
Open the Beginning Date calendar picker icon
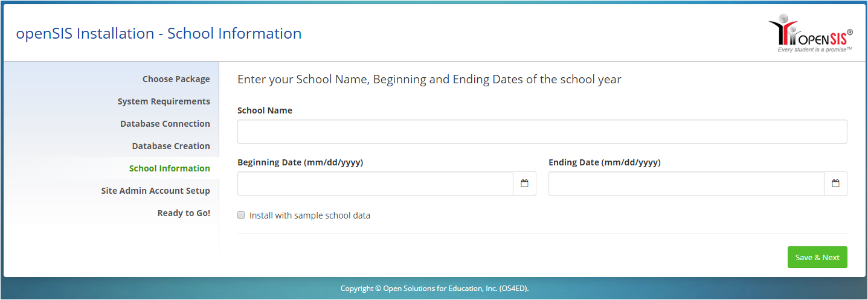[524, 184]
